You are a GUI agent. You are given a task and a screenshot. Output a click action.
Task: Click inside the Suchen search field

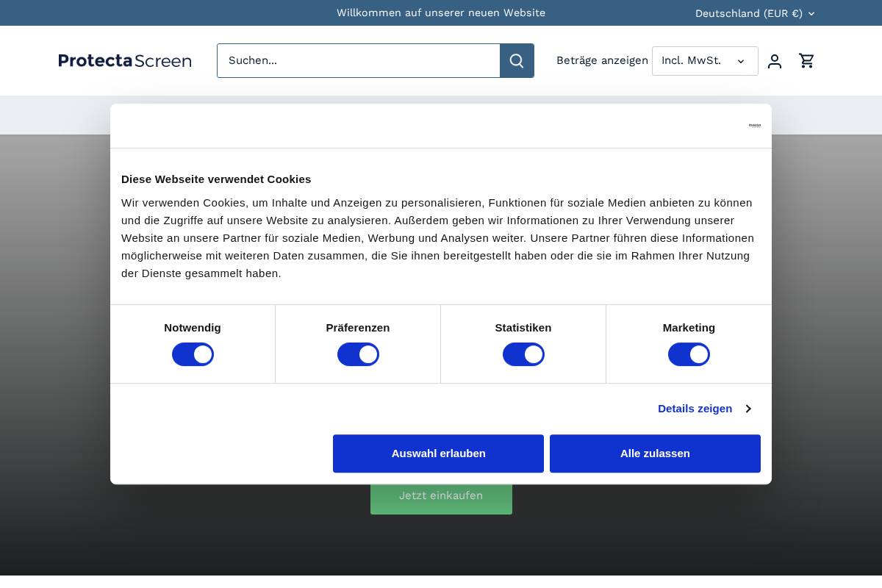(x=359, y=60)
